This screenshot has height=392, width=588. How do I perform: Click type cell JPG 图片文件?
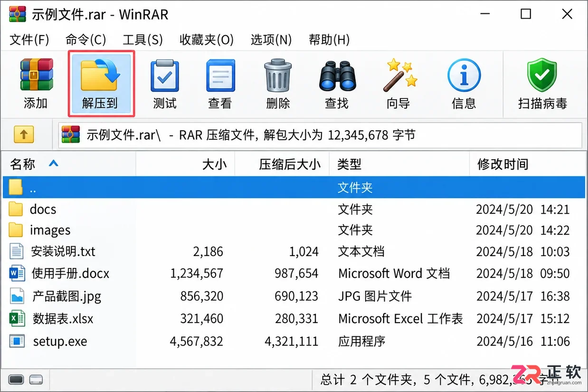click(x=375, y=296)
